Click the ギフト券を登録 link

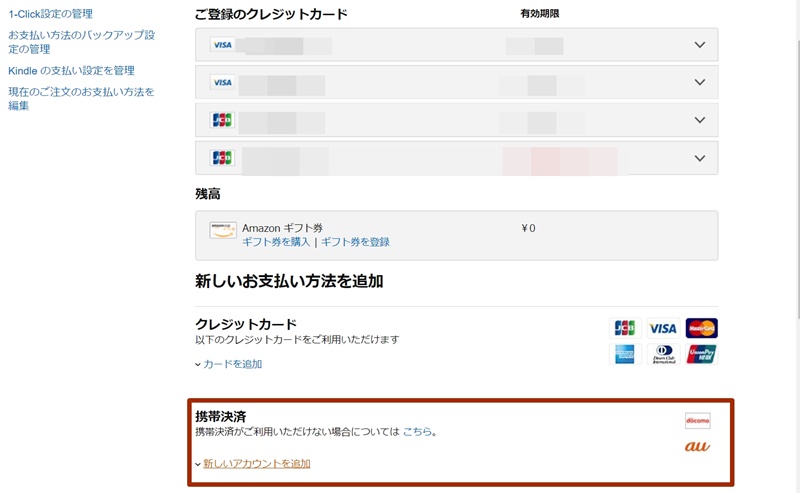coord(355,242)
